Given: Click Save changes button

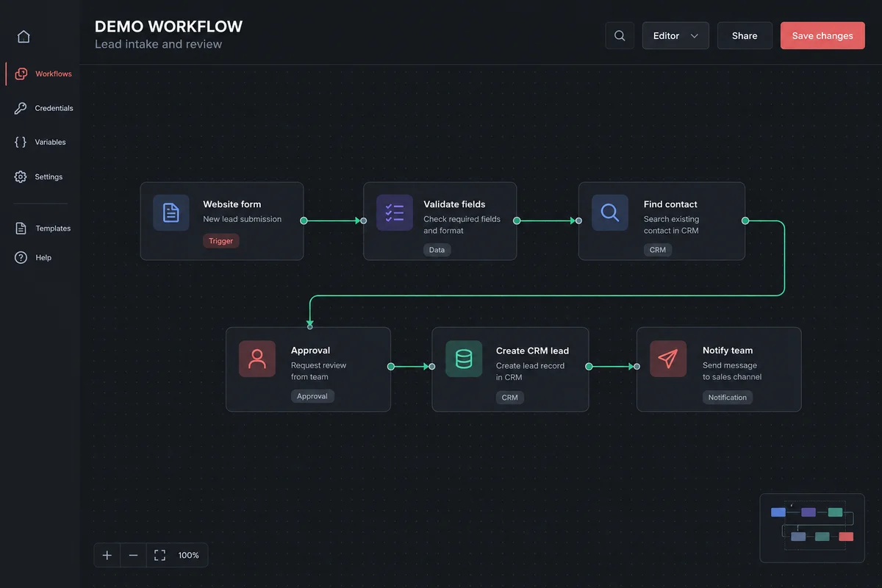Looking at the screenshot, I should click(822, 35).
